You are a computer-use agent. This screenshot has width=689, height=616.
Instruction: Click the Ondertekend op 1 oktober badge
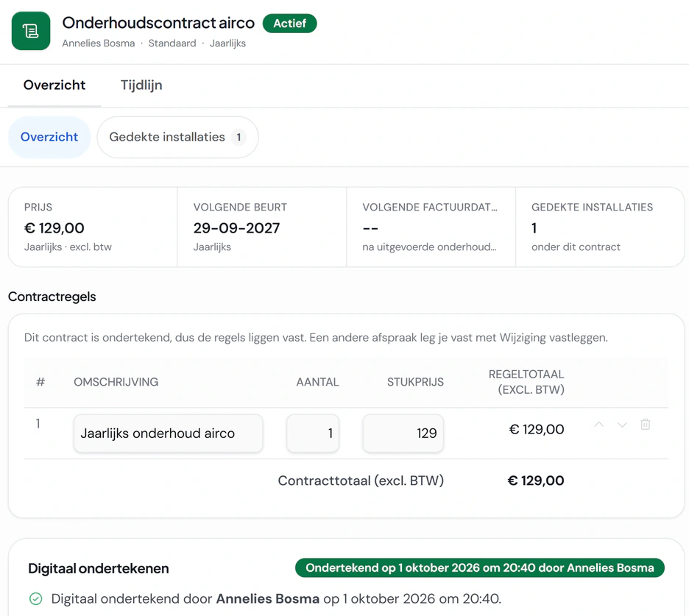pyautogui.click(x=479, y=567)
